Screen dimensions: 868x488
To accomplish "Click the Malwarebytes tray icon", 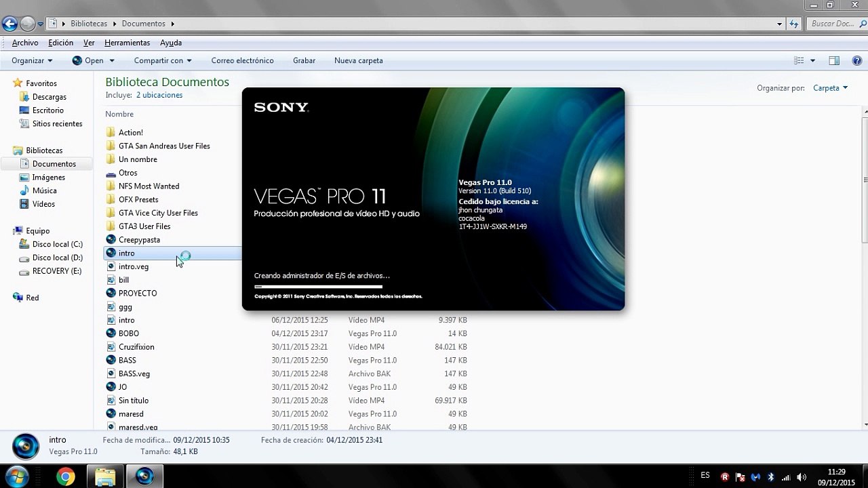I will pos(756,476).
